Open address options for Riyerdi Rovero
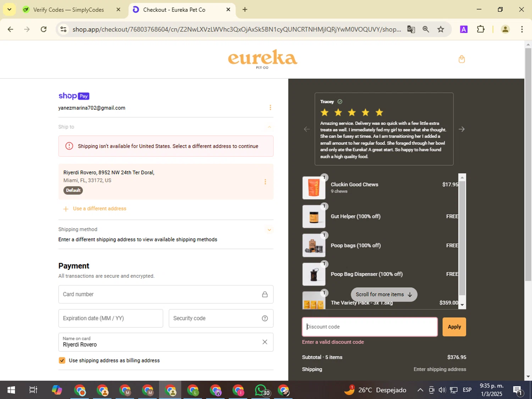Viewport: 532px width, 399px height. pyautogui.click(x=265, y=182)
